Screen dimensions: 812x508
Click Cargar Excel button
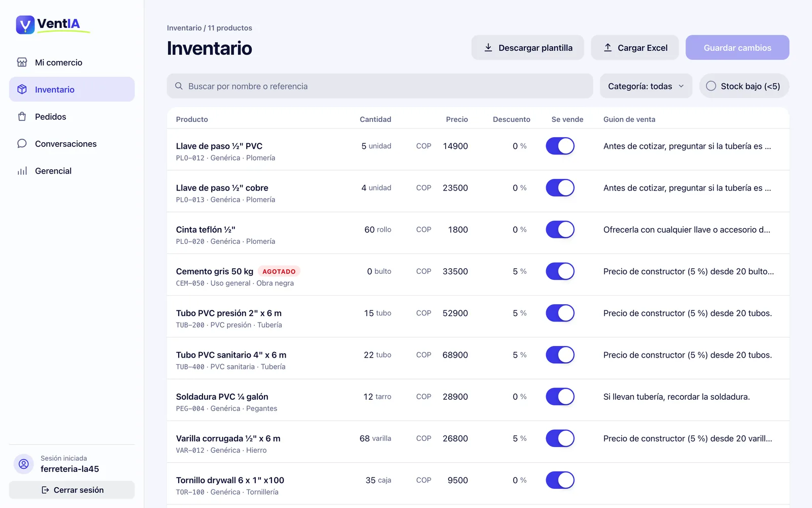click(635, 48)
